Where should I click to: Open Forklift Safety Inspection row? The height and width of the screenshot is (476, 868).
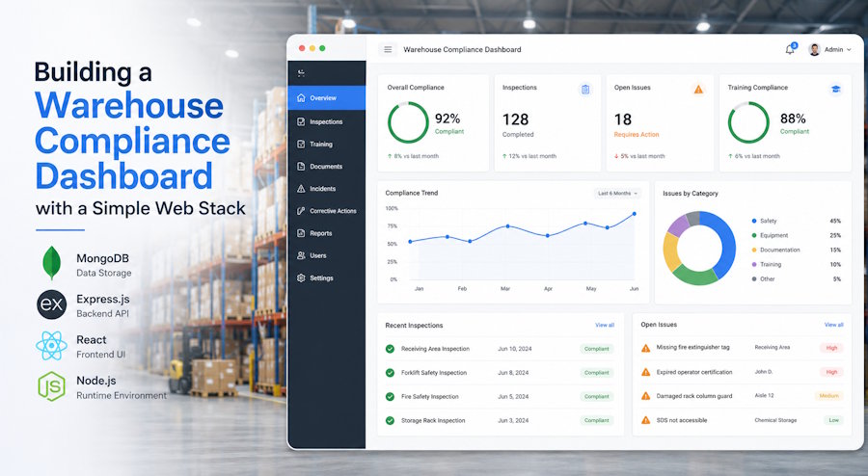pyautogui.click(x=500, y=373)
